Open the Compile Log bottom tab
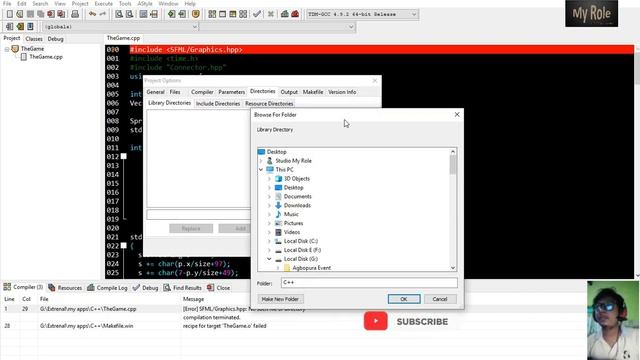 point(107,288)
